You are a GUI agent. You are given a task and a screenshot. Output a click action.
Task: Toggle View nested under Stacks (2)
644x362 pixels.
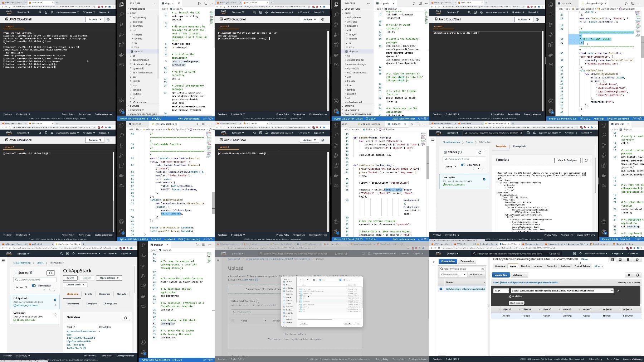pyautogui.click(x=34, y=285)
